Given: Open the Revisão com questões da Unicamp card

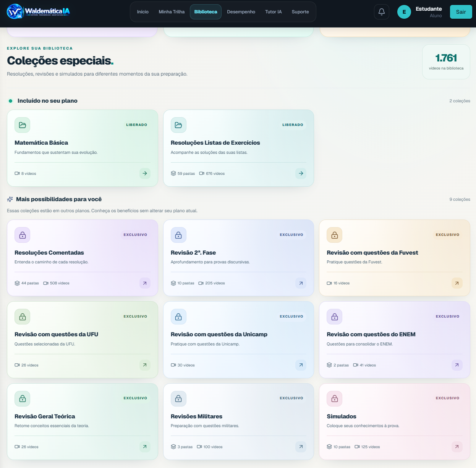Looking at the screenshot, I should tap(238, 340).
